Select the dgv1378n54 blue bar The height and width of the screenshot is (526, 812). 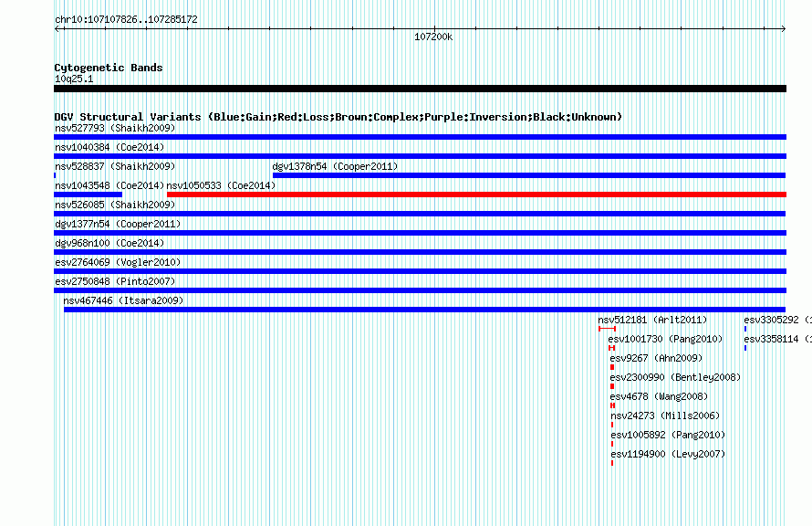coord(529,175)
